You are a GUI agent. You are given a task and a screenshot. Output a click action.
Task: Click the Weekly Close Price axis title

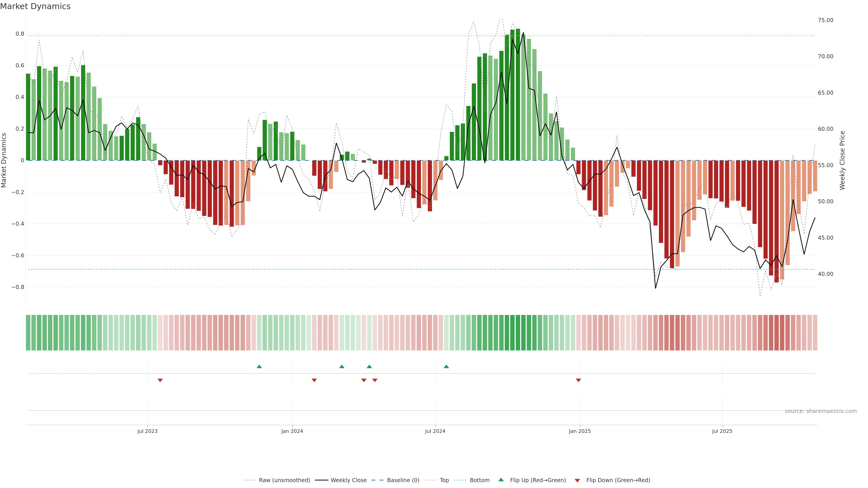pyautogui.click(x=842, y=160)
